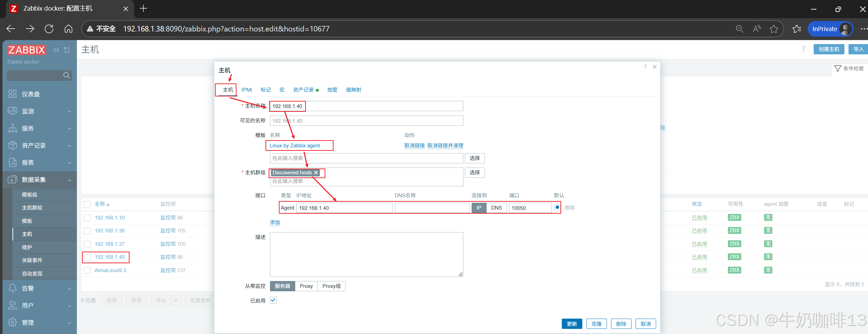Viewport: 868px width, 334px height.
Task: Select Proxy组 as monitoring source
Action: click(331, 286)
